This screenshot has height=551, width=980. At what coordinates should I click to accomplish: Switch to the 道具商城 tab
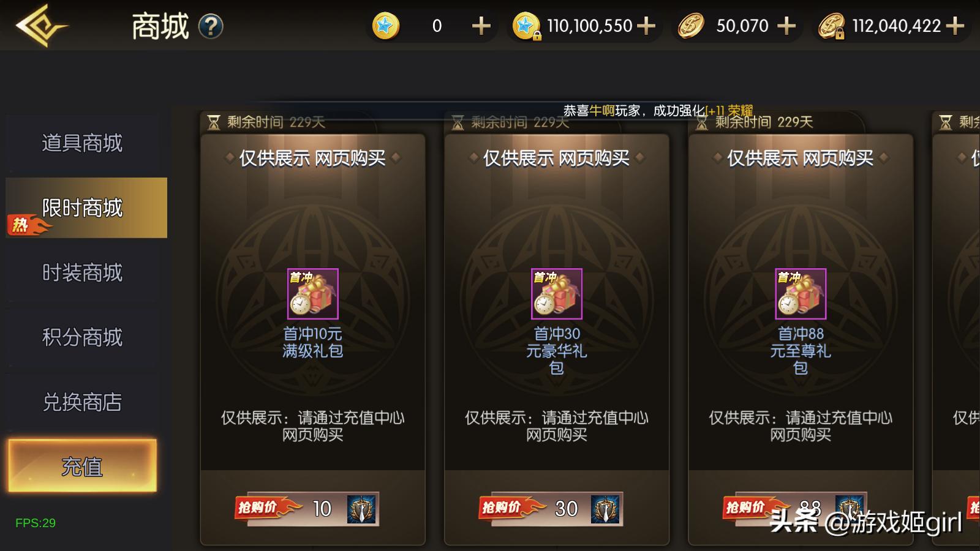82,143
